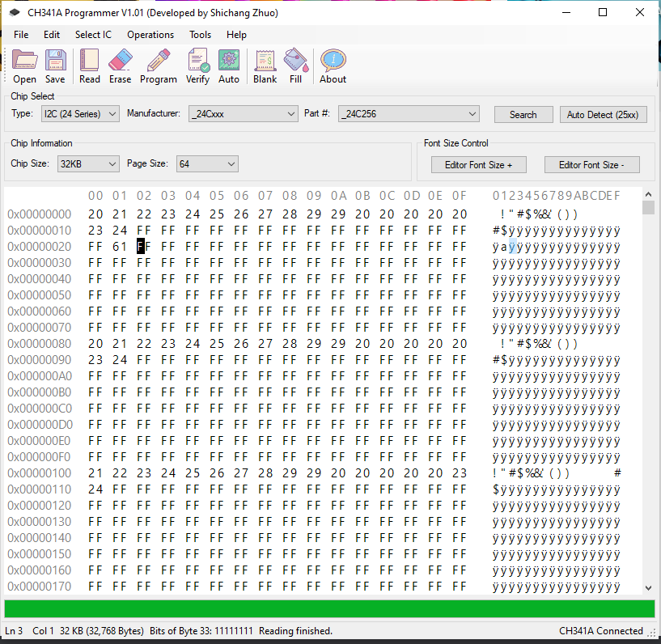
Task: Erase the chip with the Erase icon
Action: point(120,65)
